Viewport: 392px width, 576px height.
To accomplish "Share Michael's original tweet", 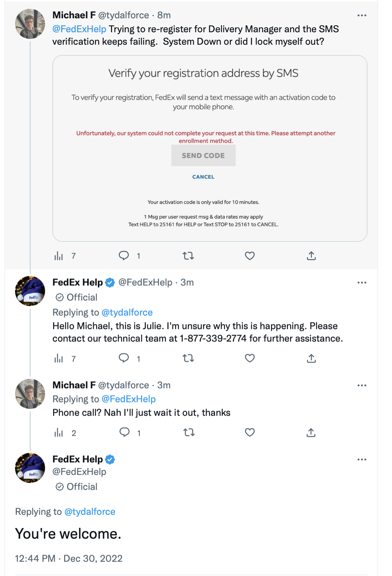I will pos(311,256).
